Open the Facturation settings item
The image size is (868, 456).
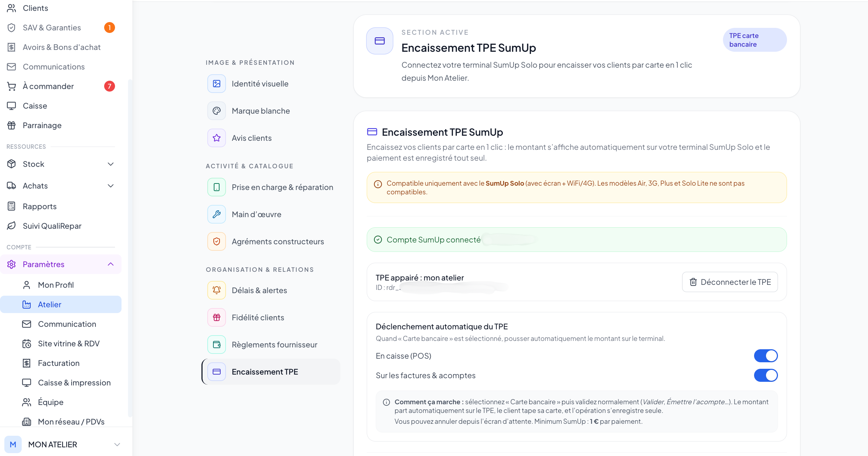[x=61, y=363]
